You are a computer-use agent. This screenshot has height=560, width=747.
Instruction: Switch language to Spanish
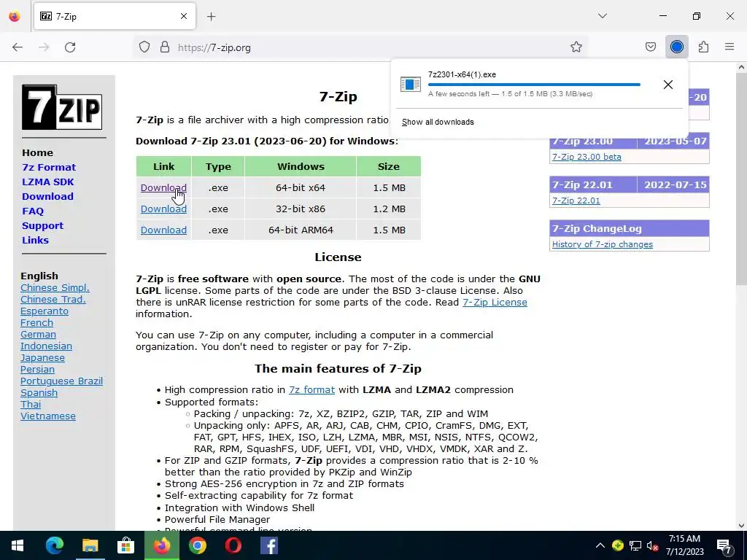39,393
